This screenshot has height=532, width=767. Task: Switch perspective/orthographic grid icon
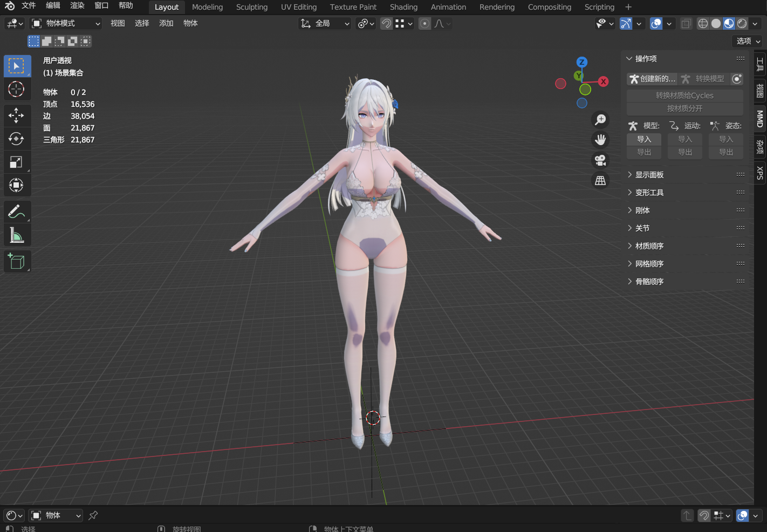[x=600, y=181]
